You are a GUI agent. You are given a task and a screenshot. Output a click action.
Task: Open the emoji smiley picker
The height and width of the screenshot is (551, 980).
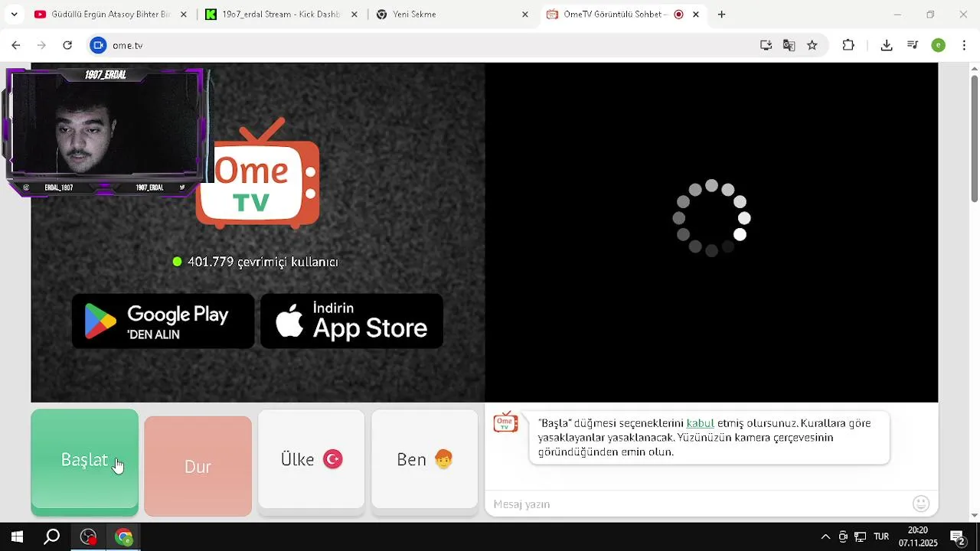[x=921, y=504]
